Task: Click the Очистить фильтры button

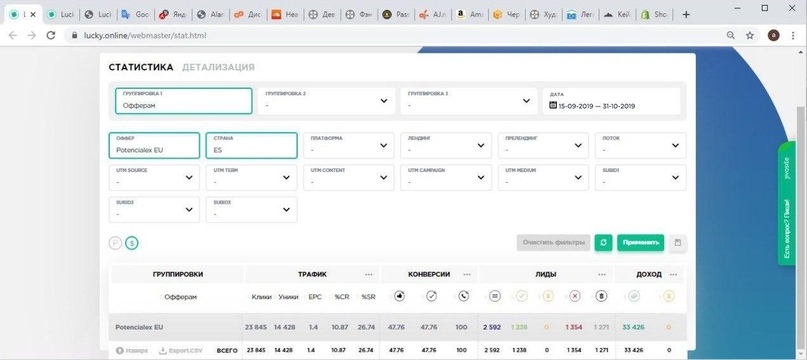Action: pyautogui.click(x=553, y=243)
